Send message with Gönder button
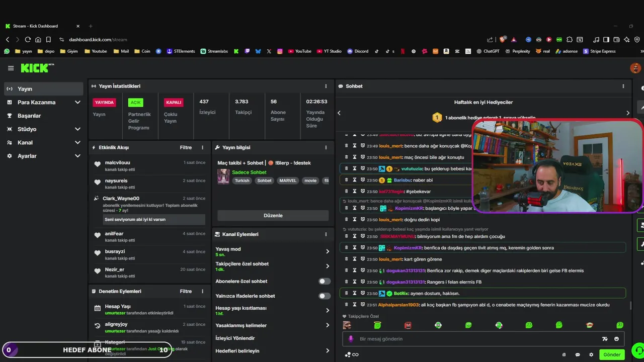The image size is (644, 362). click(612, 354)
